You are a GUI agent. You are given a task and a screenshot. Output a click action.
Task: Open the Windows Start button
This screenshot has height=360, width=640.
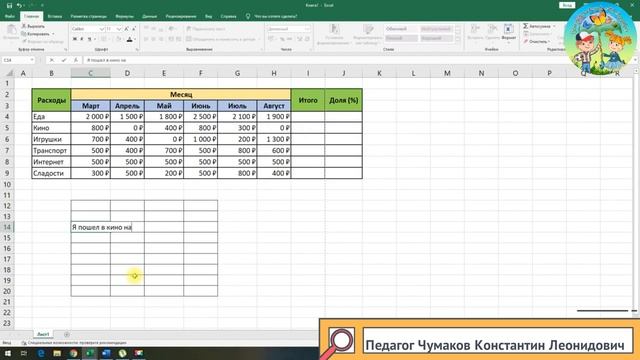point(7,353)
